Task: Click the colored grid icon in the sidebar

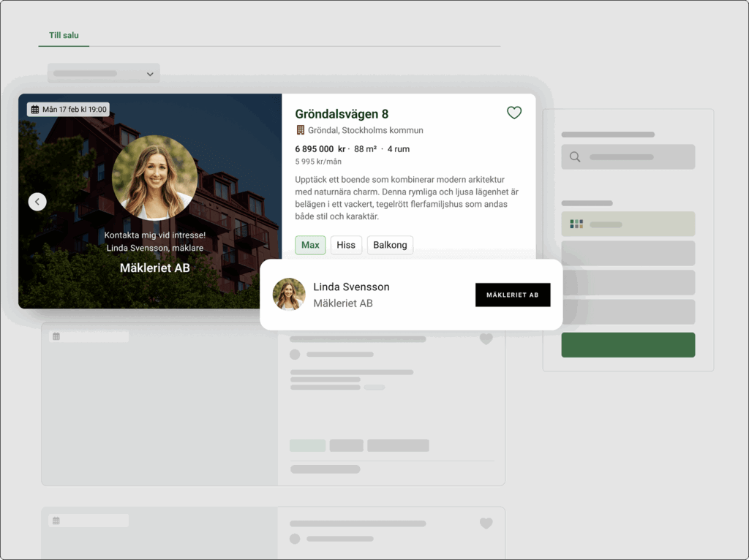Action: [576, 224]
